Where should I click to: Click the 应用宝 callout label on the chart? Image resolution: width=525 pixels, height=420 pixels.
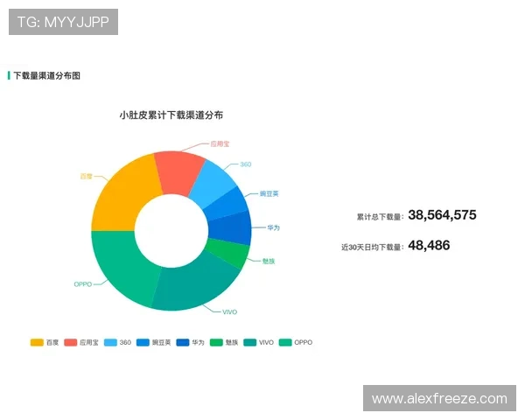(x=220, y=144)
